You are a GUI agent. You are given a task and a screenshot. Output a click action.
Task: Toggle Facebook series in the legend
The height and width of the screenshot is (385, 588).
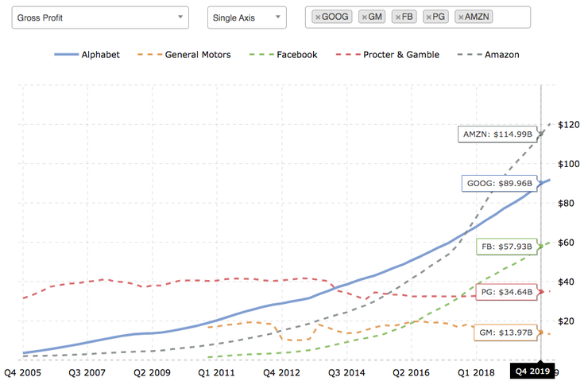pos(284,54)
